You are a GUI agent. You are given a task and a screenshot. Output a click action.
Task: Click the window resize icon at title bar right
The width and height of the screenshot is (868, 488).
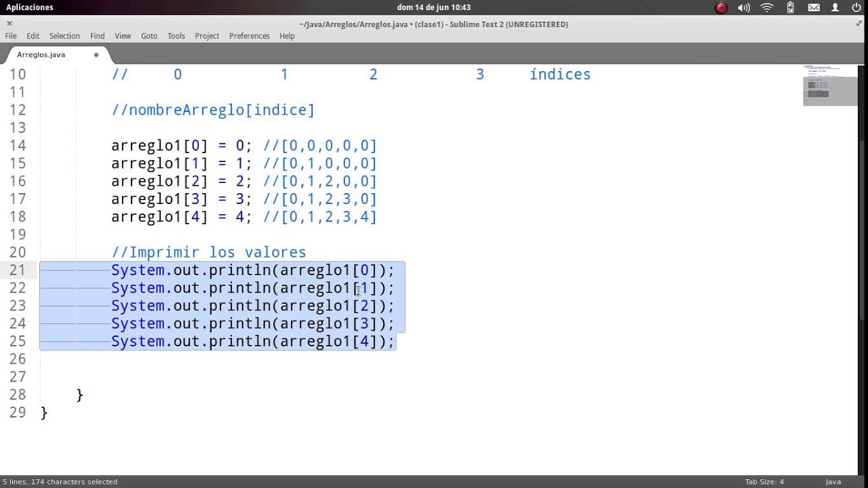click(x=859, y=24)
